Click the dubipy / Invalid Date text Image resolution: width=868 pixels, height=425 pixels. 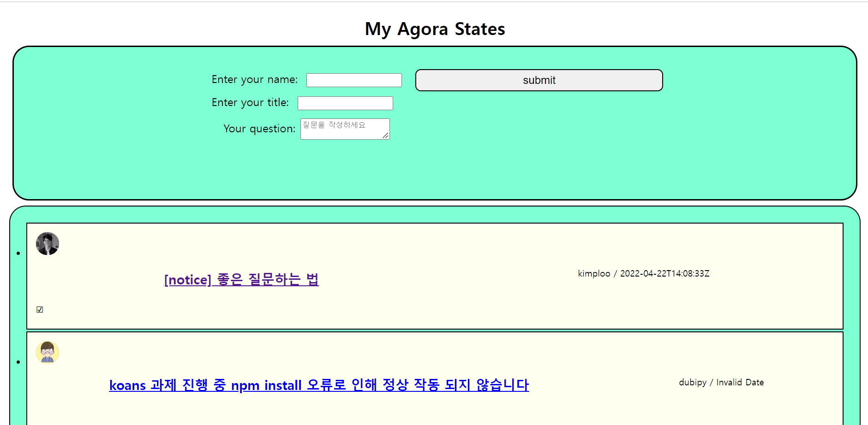(721, 382)
